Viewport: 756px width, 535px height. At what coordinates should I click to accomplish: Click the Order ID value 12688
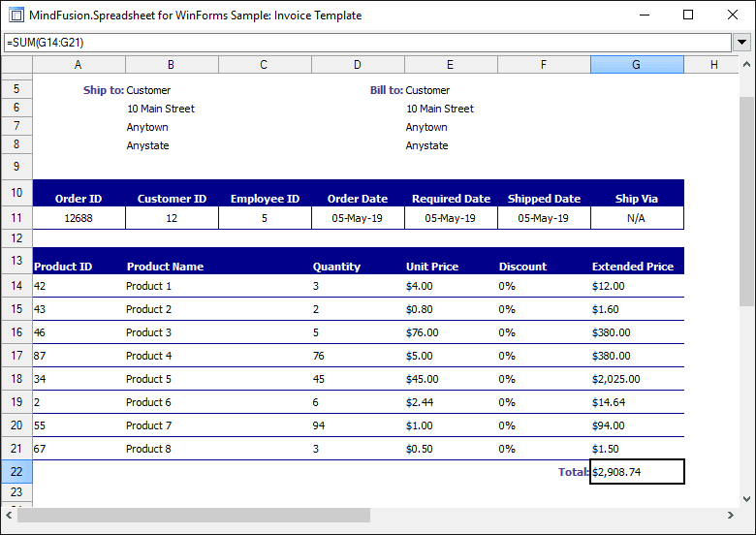point(79,218)
